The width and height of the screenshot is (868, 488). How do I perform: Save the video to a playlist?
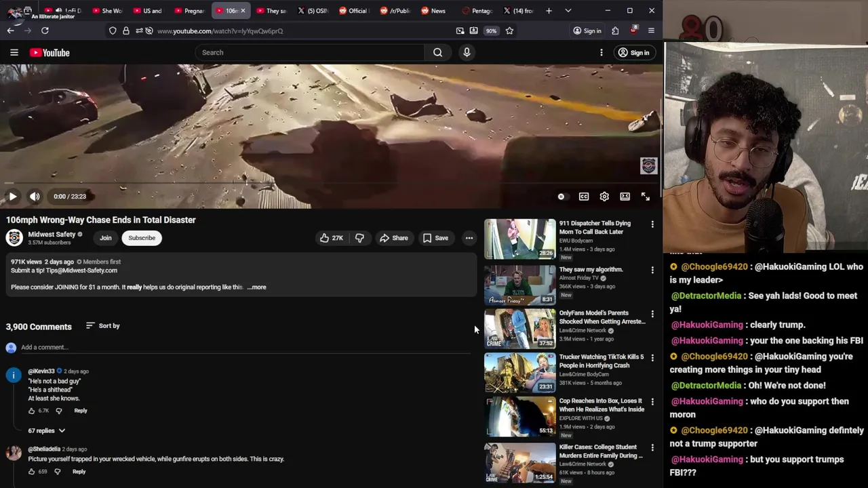435,238
